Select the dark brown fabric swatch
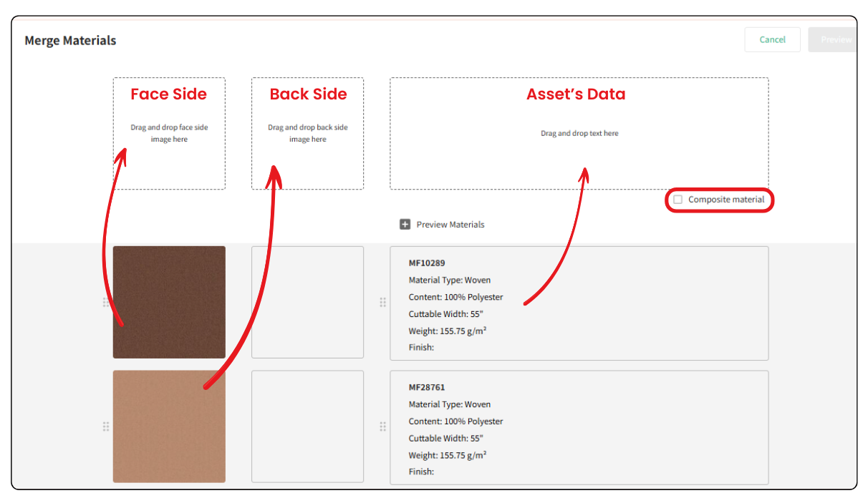868x498 pixels. [x=169, y=302]
